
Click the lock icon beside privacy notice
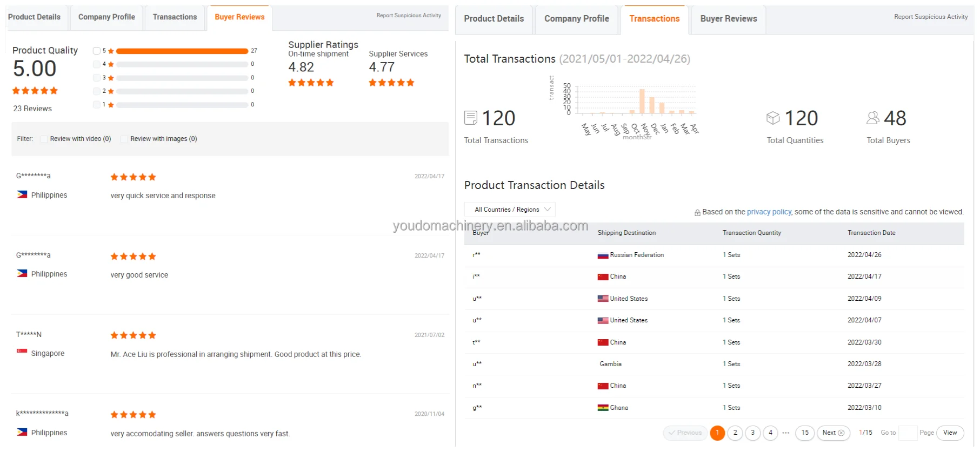coord(697,213)
